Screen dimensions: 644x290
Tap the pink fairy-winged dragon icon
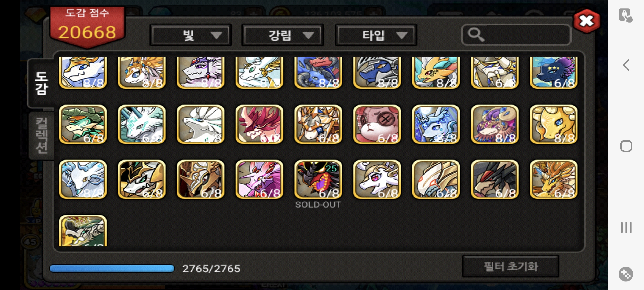coord(259,179)
